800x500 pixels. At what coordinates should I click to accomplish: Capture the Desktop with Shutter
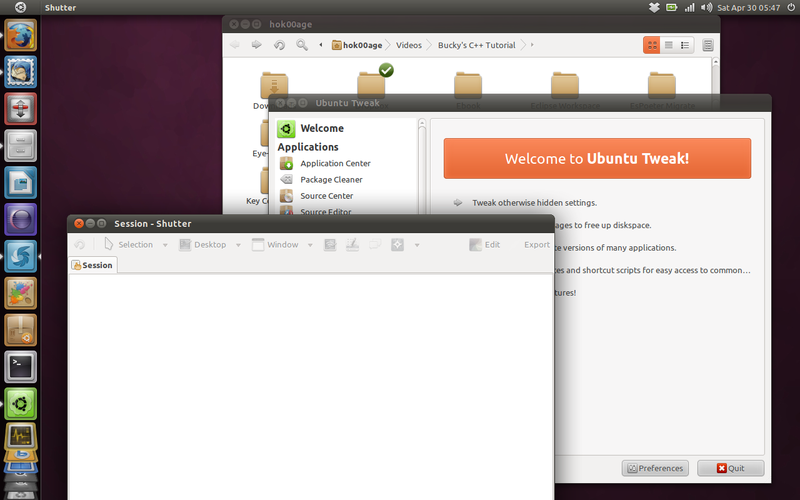point(203,245)
